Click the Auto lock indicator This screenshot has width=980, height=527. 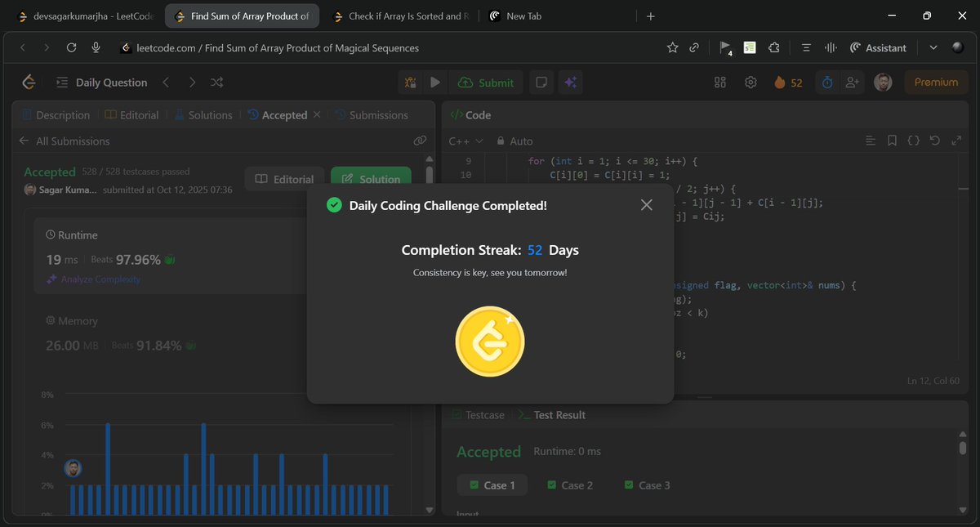pyautogui.click(x=514, y=141)
